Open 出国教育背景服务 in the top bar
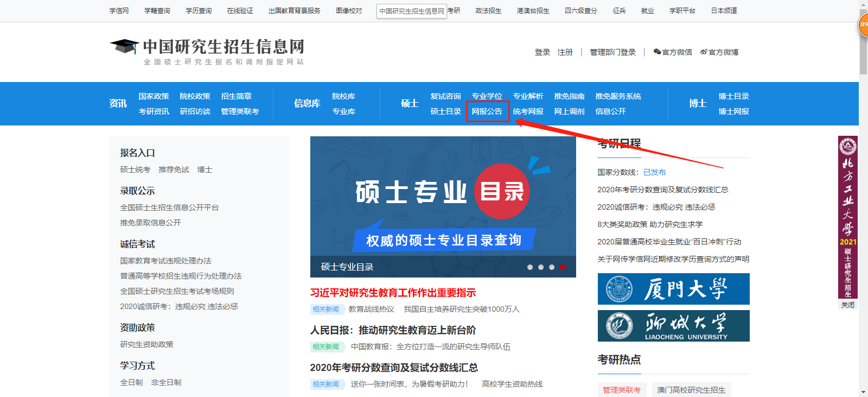The height and width of the screenshot is (397, 868). tap(295, 11)
